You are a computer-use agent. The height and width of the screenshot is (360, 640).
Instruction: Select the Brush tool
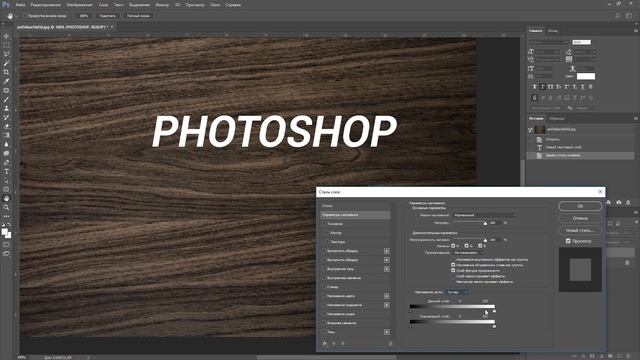pyautogui.click(x=6, y=99)
